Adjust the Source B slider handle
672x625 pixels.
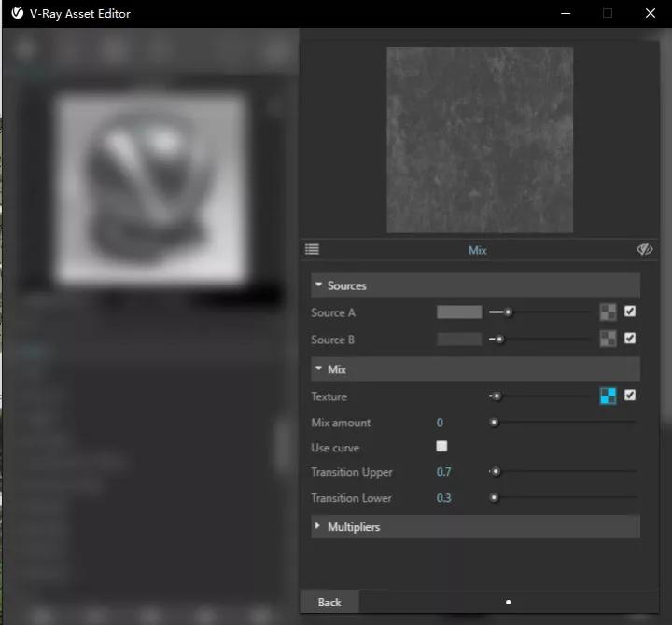point(499,340)
